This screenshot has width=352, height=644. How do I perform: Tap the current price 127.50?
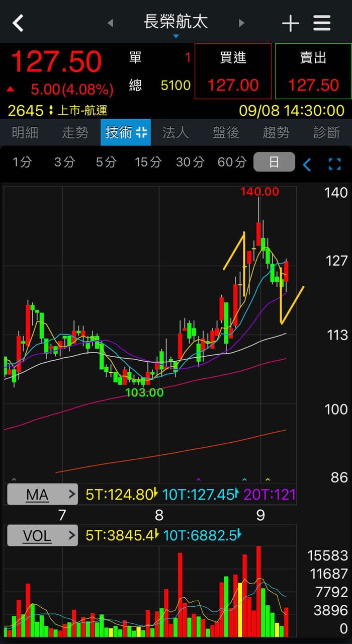pos(56,62)
